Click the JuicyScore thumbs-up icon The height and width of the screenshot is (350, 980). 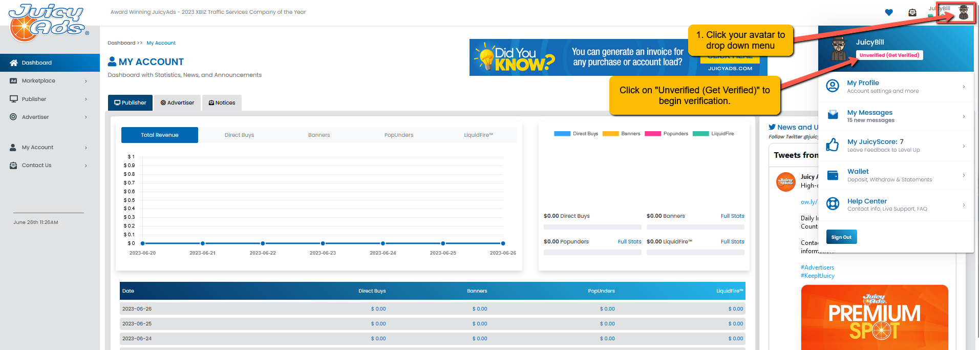click(x=833, y=145)
